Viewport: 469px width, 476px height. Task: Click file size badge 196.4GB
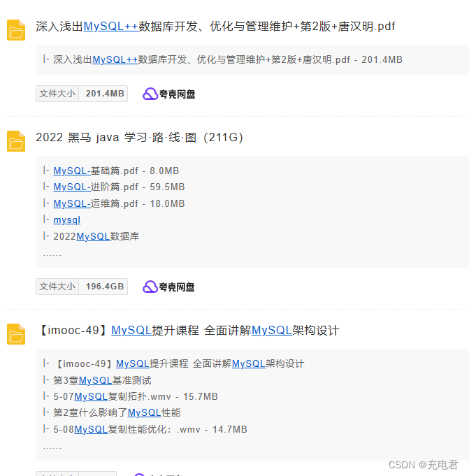click(82, 287)
